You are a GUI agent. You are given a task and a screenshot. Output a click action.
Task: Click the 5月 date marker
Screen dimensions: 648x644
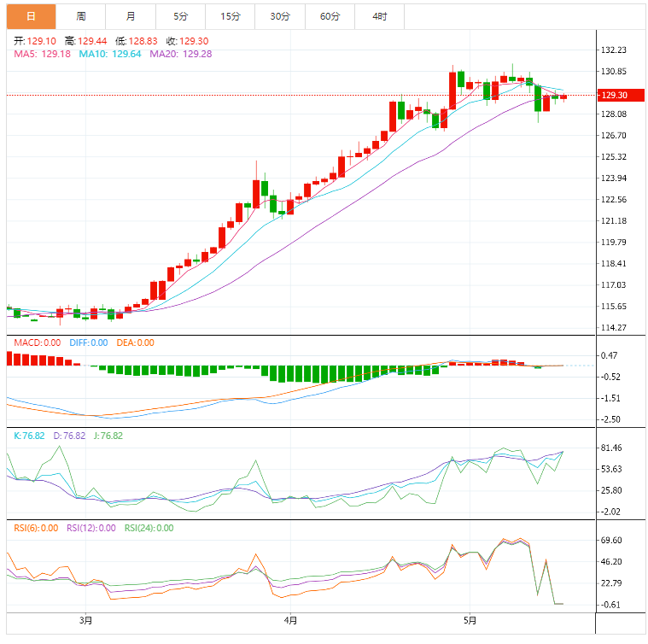(470, 620)
